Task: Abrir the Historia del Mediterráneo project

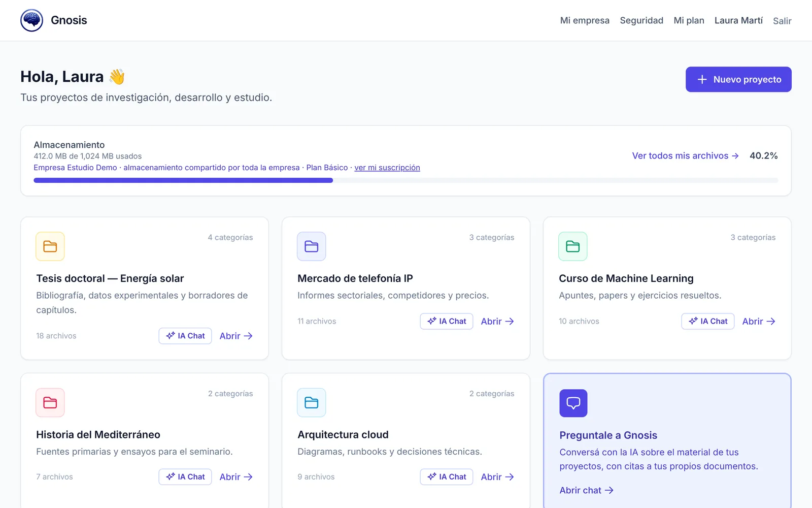Action: (236, 477)
